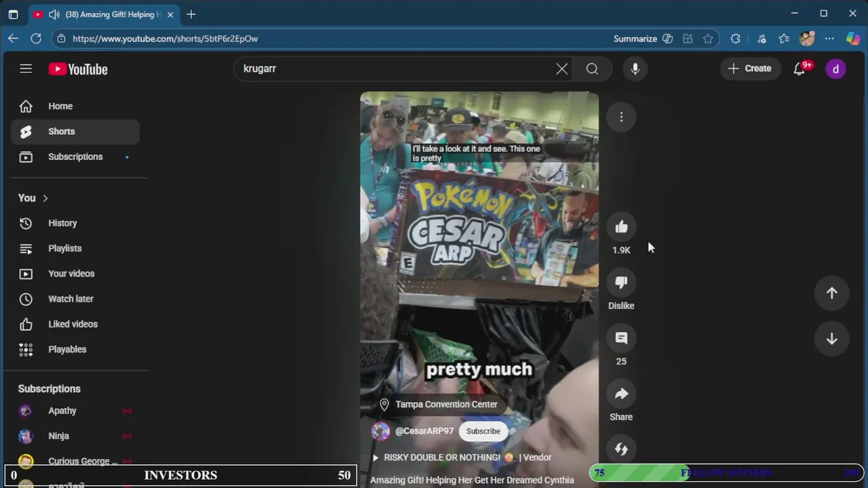Screen dimensions: 868x488
Task: Open Edge settings and more ellipsis
Action: pyautogui.click(x=829, y=39)
